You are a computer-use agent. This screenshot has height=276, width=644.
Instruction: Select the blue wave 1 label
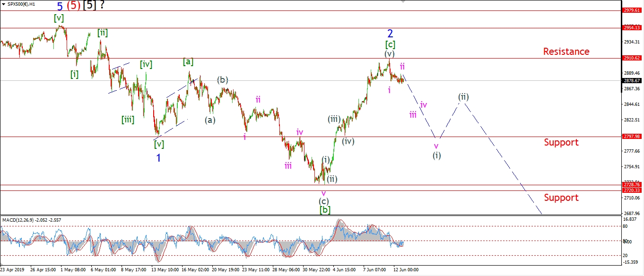pyautogui.click(x=158, y=158)
